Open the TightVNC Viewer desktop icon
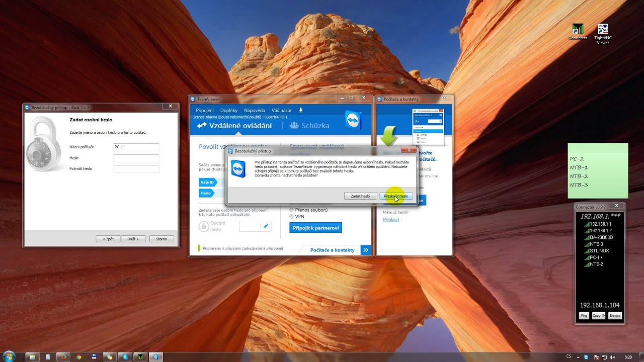The height and width of the screenshot is (362, 644). tap(603, 34)
